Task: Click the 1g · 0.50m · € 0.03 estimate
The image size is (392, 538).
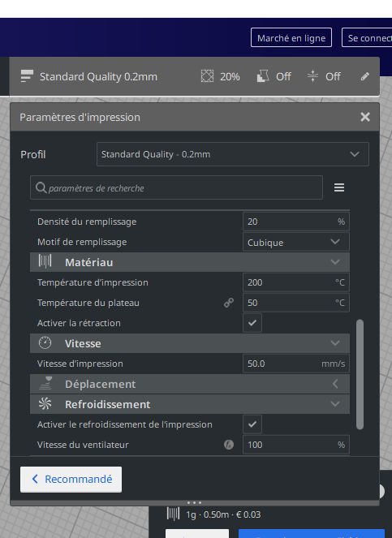Action: [x=223, y=514]
